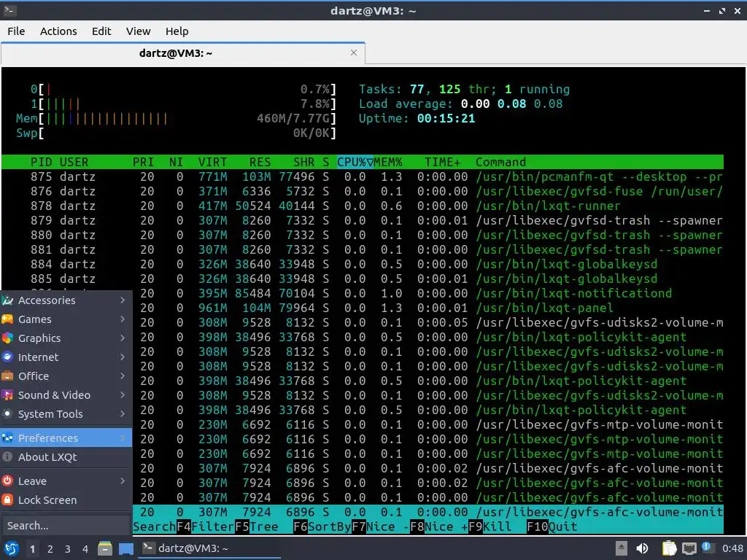The height and width of the screenshot is (560, 747).
Task: Click the F6 SortBy function
Action: pyautogui.click(x=322, y=526)
